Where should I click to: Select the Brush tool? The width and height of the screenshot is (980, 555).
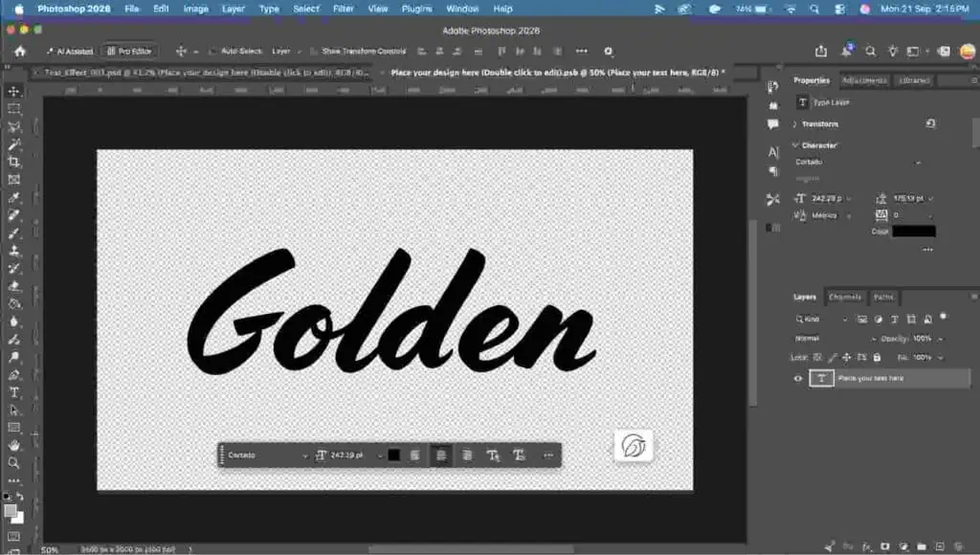click(x=13, y=233)
